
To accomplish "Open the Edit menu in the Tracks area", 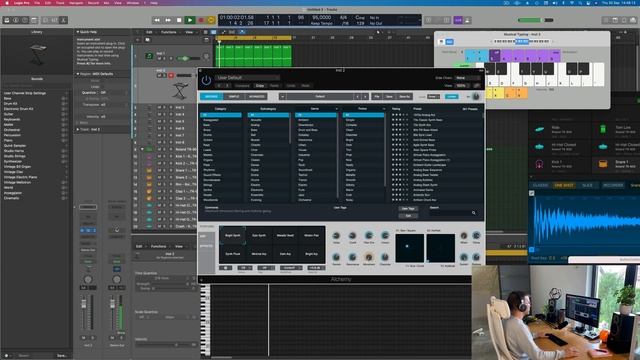I will tap(149, 32).
